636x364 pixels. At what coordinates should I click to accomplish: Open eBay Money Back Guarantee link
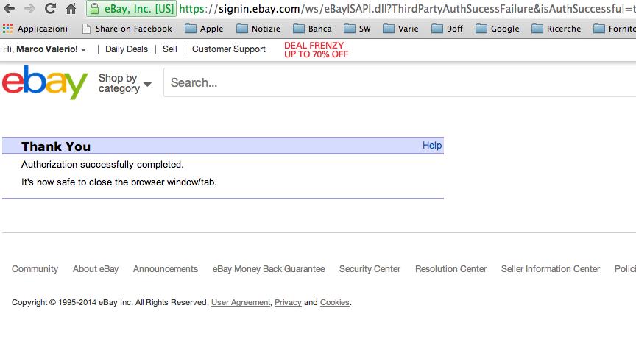tap(269, 268)
